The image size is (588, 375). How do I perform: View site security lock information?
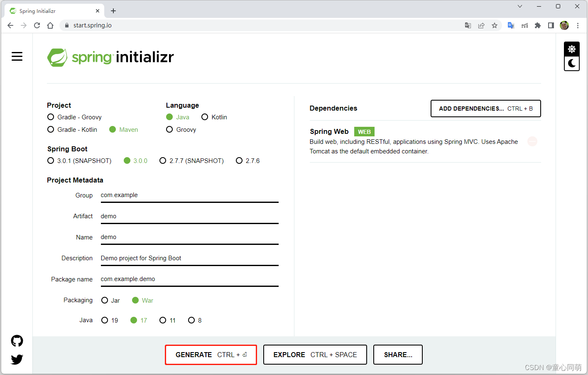[66, 25]
